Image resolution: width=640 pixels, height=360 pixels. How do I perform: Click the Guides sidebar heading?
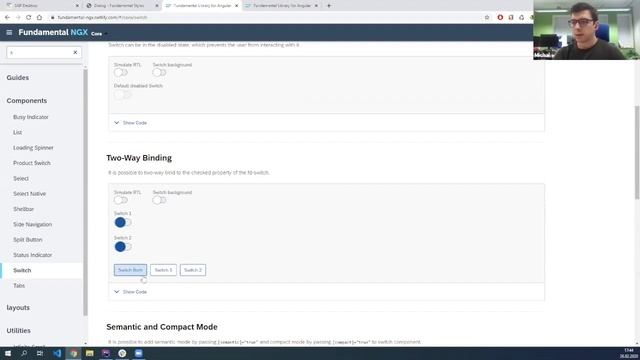[x=18, y=78]
